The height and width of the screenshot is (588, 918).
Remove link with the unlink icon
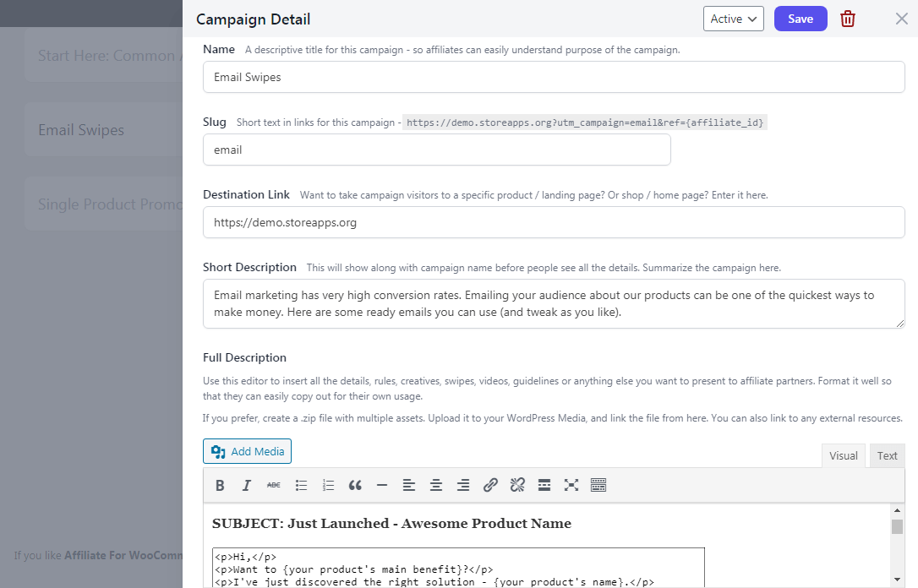click(x=517, y=485)
